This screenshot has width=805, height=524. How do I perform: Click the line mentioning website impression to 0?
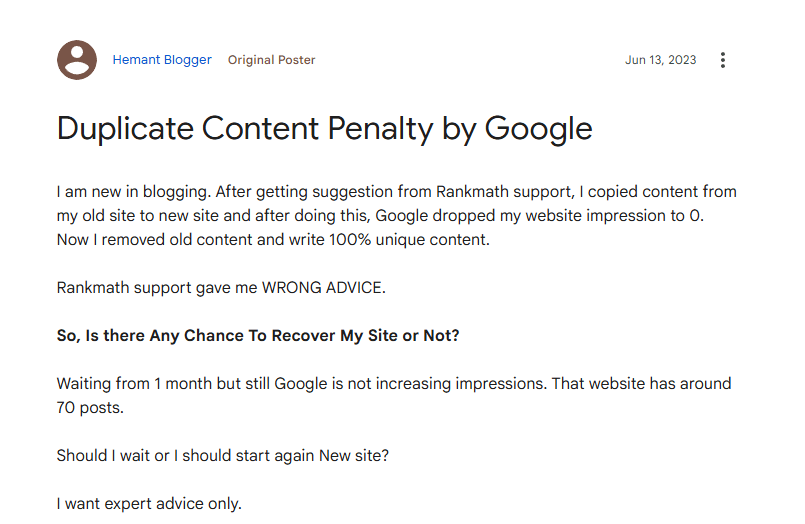[x=380, y=216]
